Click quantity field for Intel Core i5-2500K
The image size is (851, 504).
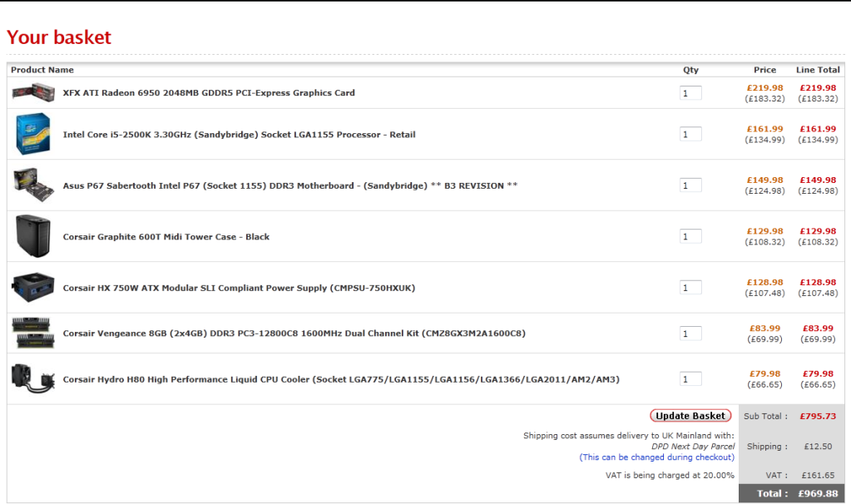(690, 134)
